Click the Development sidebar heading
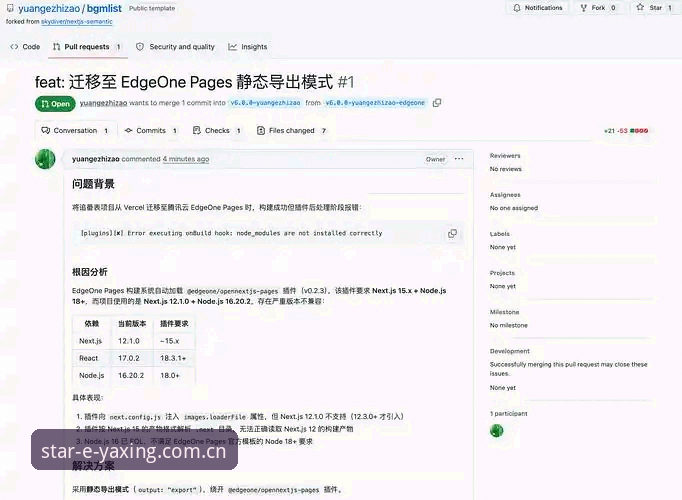 [510, 351]
